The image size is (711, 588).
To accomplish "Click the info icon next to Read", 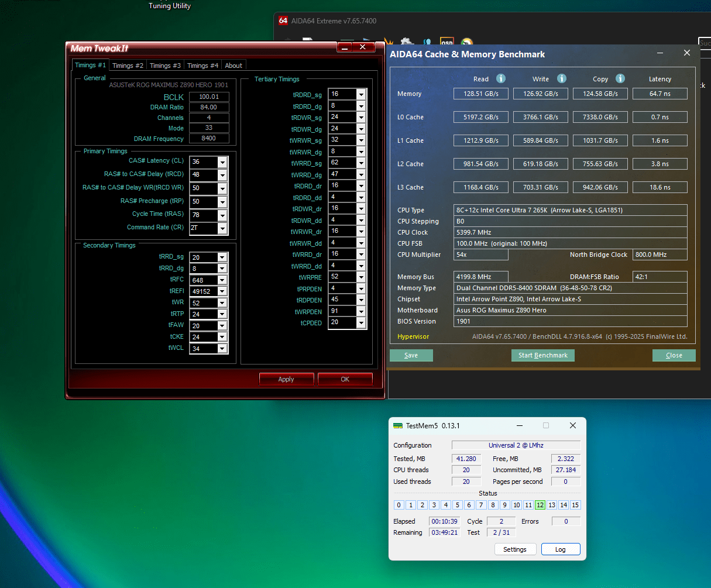I will 501,78.
